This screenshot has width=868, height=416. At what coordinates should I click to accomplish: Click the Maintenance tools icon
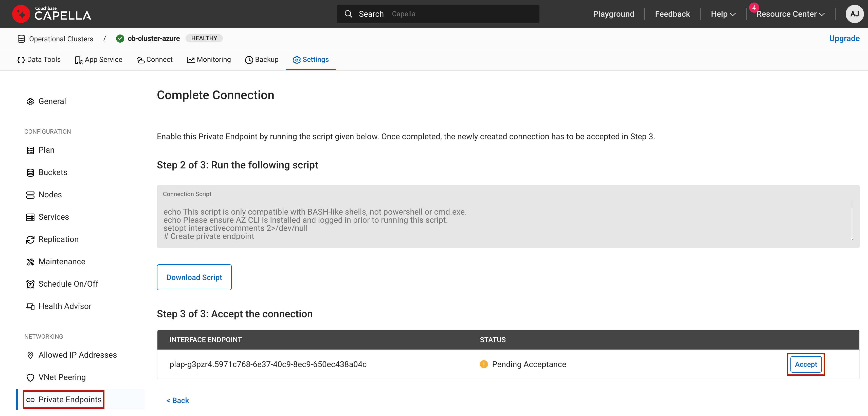tap(30, 262)
